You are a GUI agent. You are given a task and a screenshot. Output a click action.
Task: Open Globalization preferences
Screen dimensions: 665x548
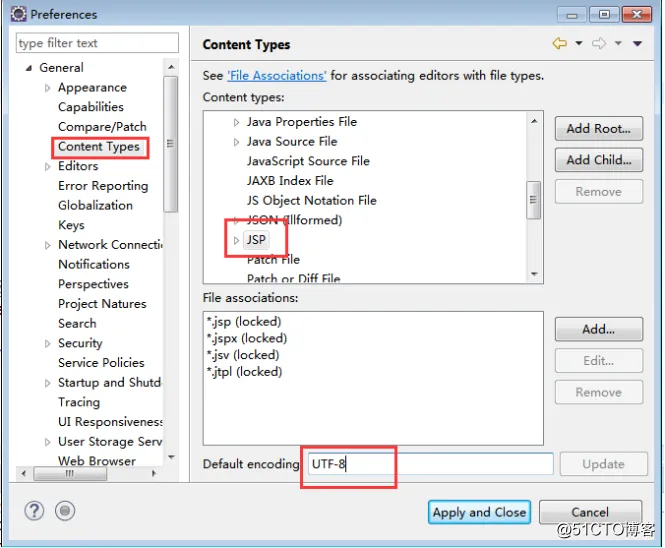click(95, 205)
